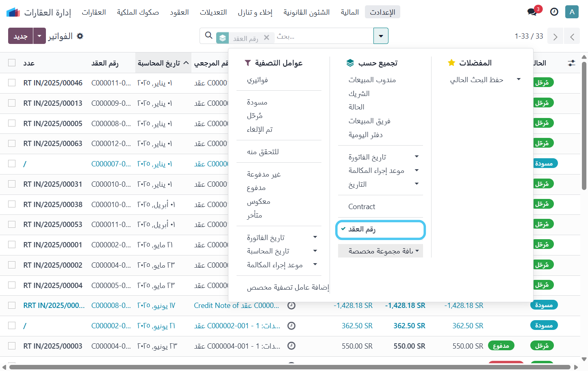This screenshot has width=588, height=371.
Task: Check the row RT IN/2025/00005
Action: (x=12, y=123)
